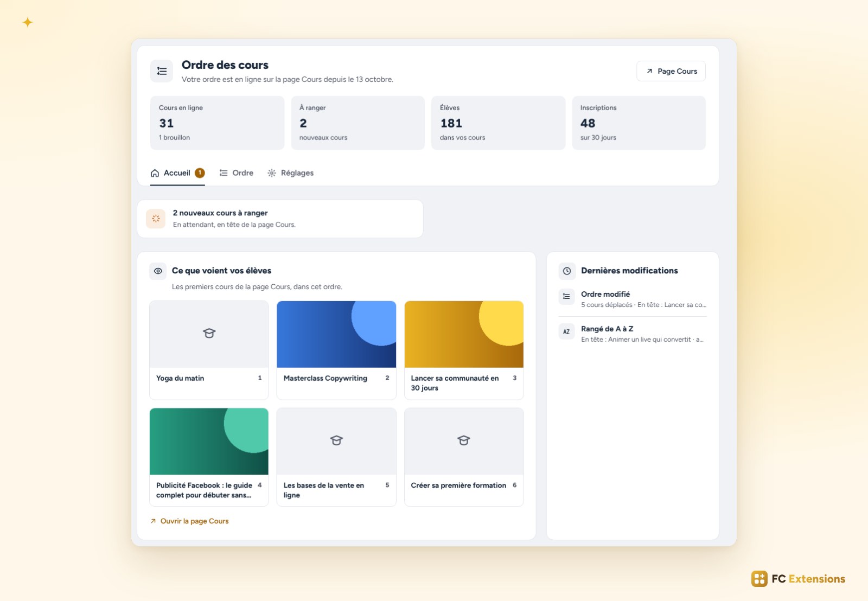
Task: Click the Inscriptions stat card
Action: coord(639,123)
